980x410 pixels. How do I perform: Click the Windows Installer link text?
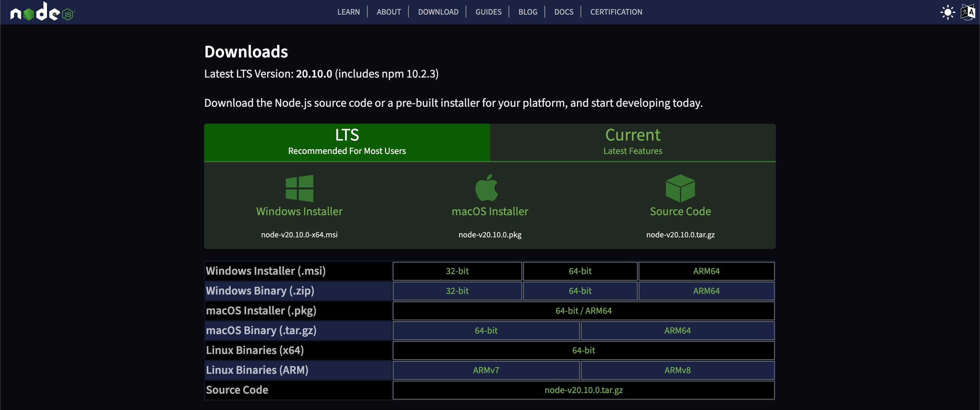300,211
